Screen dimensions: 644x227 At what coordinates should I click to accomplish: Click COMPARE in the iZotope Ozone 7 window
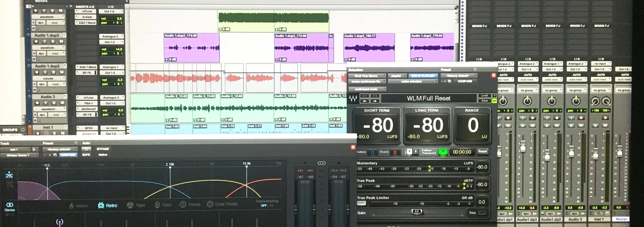(x=68, y=155)
